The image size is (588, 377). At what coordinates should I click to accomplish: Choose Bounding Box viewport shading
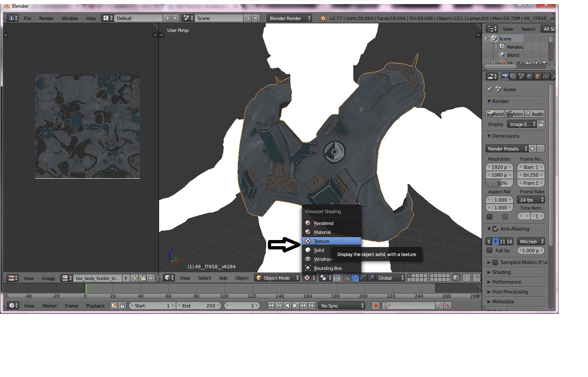332,268
